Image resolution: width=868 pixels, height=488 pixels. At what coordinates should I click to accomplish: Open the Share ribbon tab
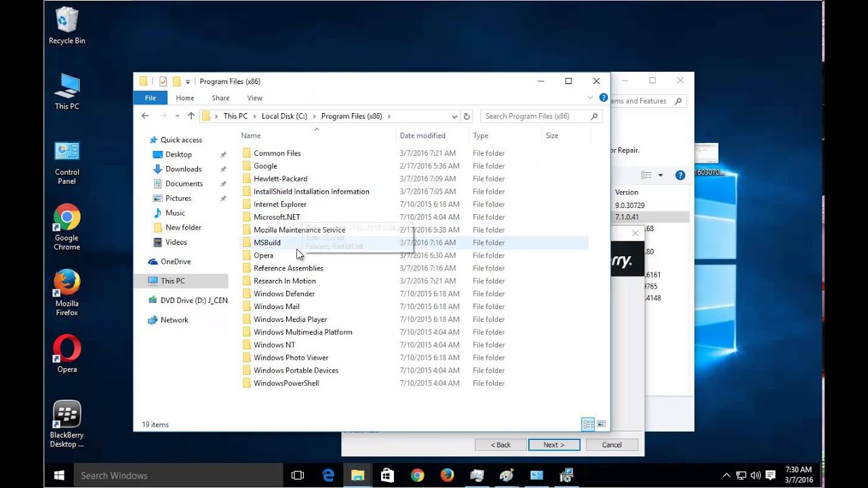[220, 98]
